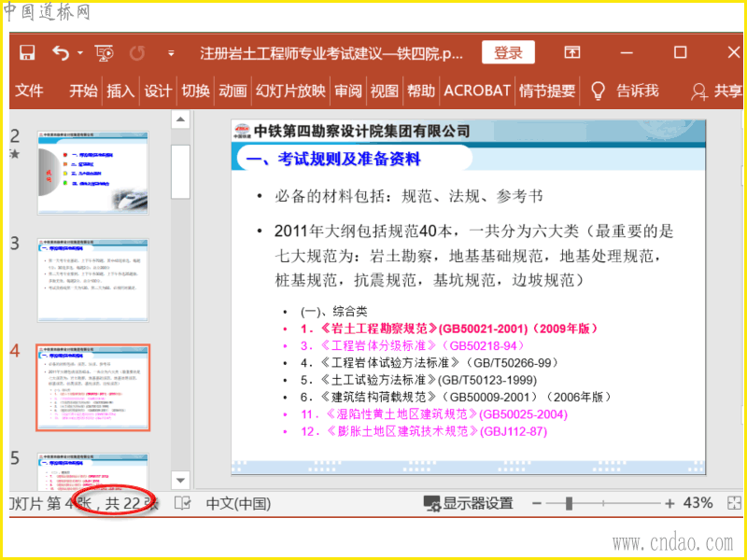Click the (一)、综合类 heading

[334, 312]
